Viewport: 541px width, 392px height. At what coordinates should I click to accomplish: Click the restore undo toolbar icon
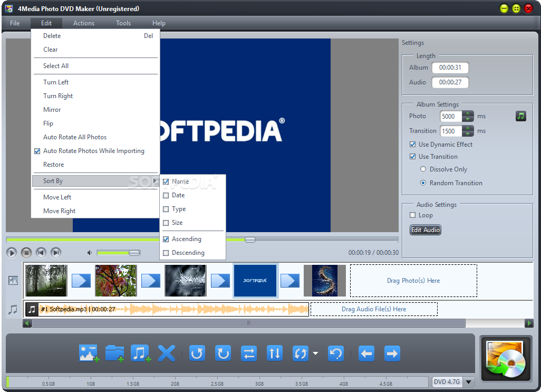[336, 353]
